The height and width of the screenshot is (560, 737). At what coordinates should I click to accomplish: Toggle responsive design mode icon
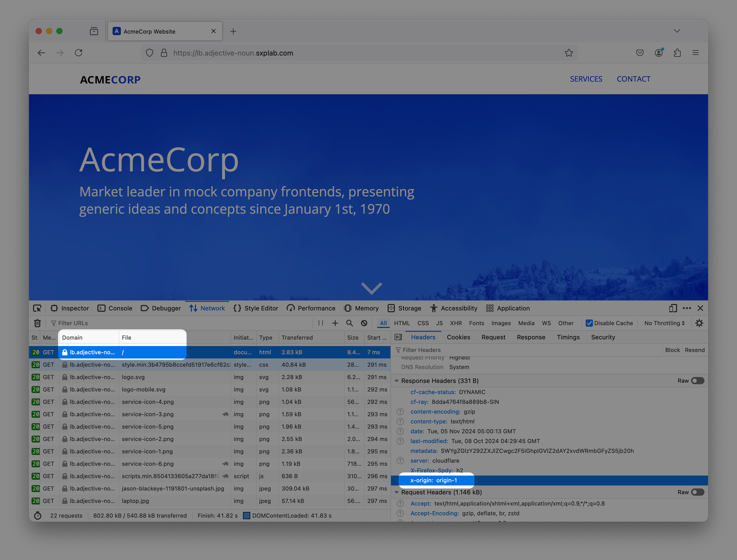[x=673, y=308]
